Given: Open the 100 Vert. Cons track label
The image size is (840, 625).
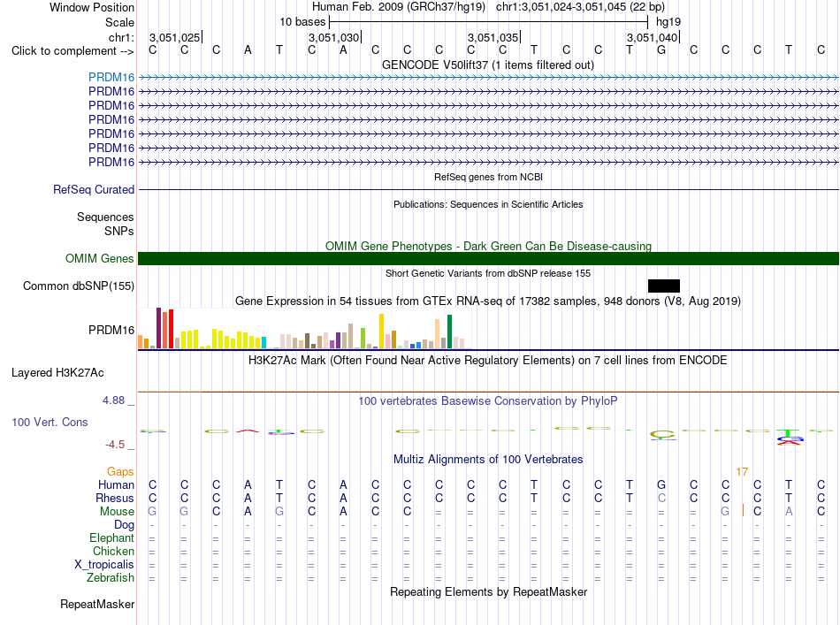Looking at the screenshot, I should (x=50, y=422).
